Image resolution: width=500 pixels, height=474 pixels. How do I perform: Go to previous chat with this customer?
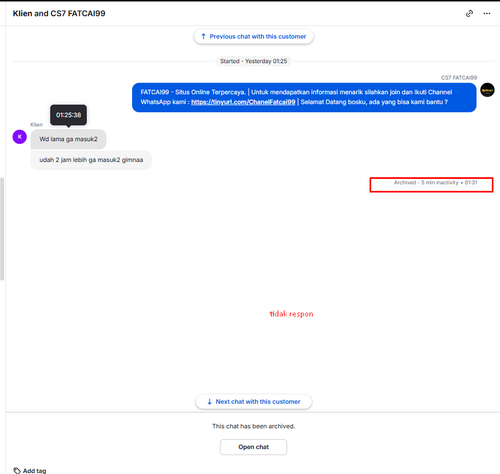pos(253,36)
